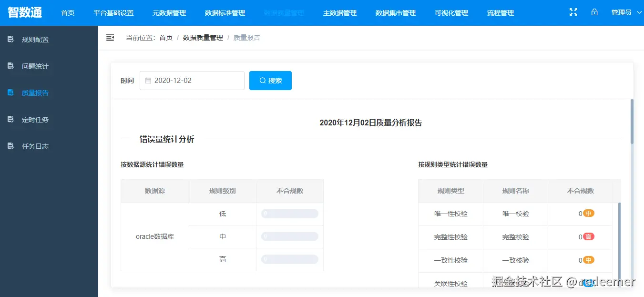Click the fullscreen expand icon
Viewport: 644px width, 297px height.
click(573, 12)
